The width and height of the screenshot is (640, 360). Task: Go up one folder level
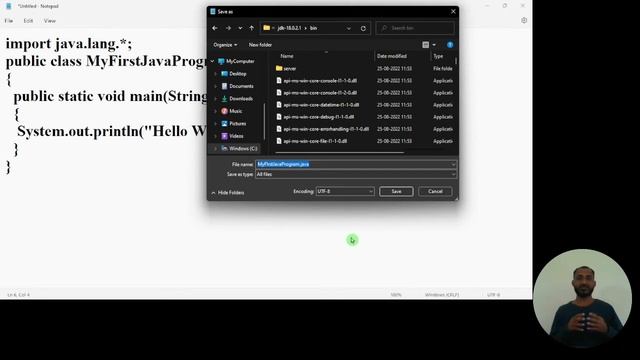point(251,28)
